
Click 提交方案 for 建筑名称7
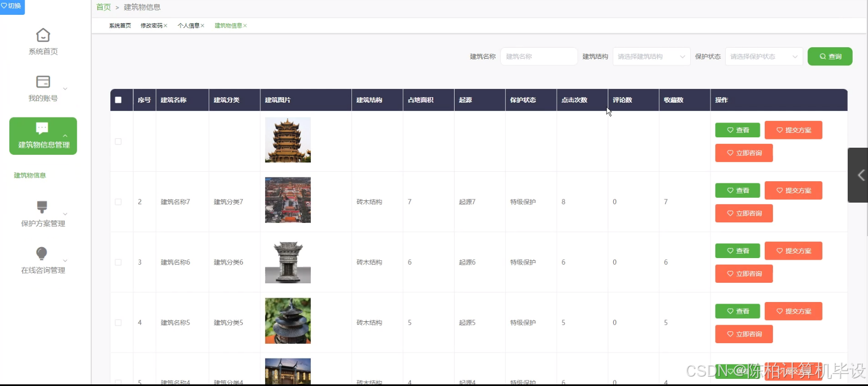pyautogui.click(x=793, y=191)
